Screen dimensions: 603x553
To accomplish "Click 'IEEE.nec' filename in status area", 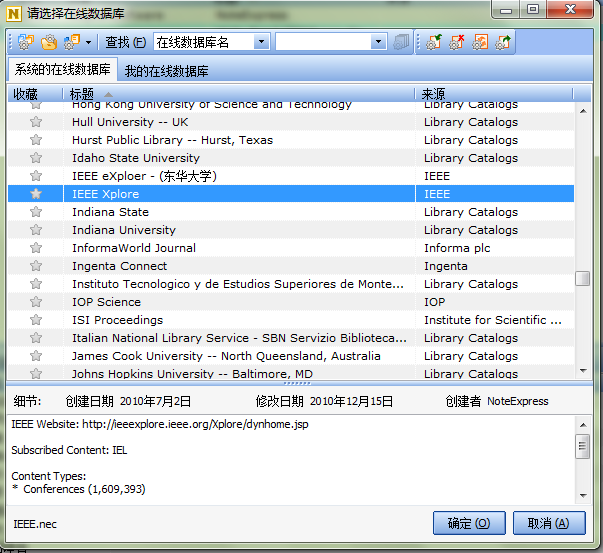I will point(35,524).
